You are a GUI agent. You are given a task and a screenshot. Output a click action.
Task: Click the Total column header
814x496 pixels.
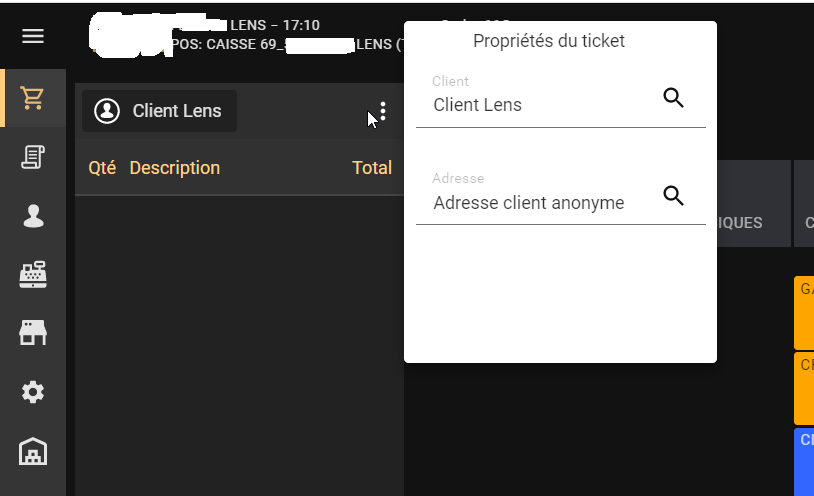point(372,168)
